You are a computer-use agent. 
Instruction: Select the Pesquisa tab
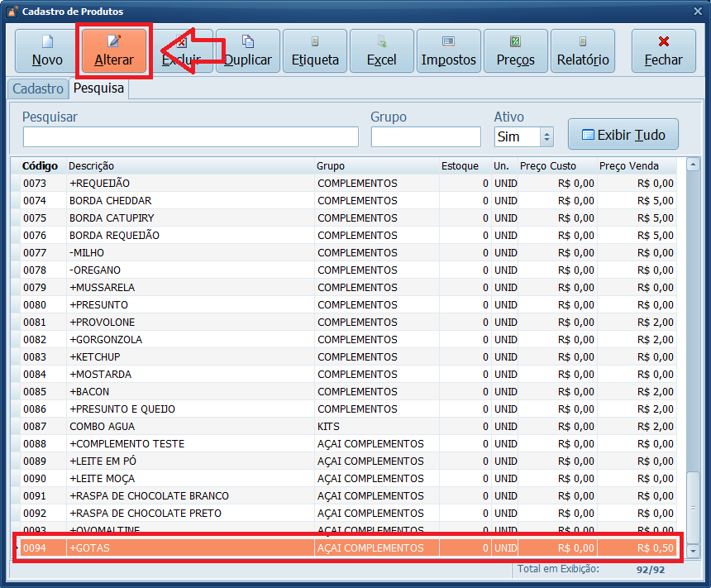tap(99, 88)
